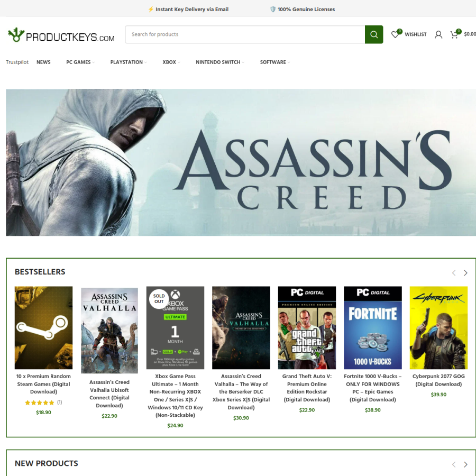The width and height of the screenshot is (476, 476).
Task: Click the Instant Key Delivery via Email notice
Action: [188, 10]
